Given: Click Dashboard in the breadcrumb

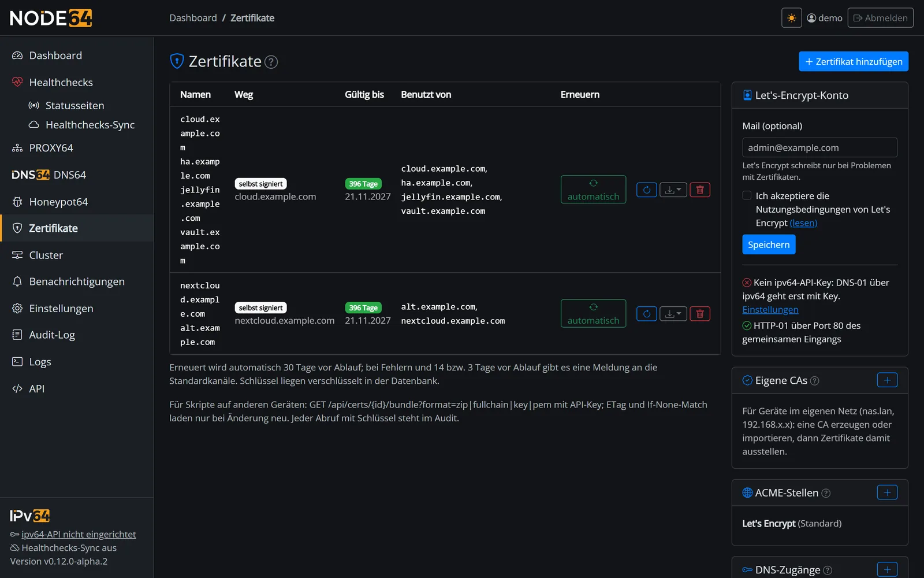Looking at the screenshot, I should coord(193,18).
